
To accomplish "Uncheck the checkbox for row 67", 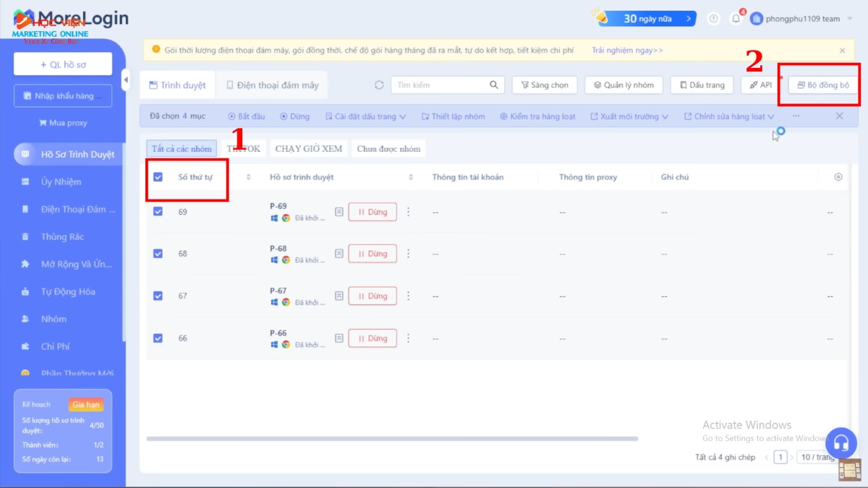I will click(158, 296).
